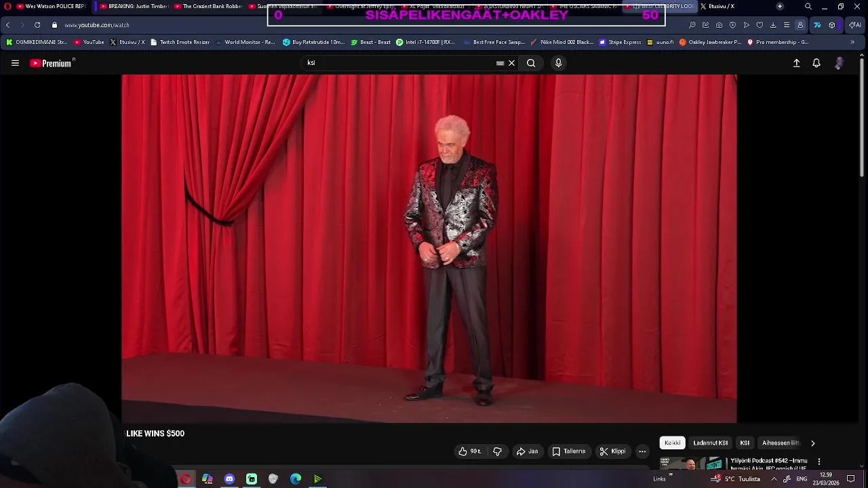Open clock and date 12.59

(826, 479)
